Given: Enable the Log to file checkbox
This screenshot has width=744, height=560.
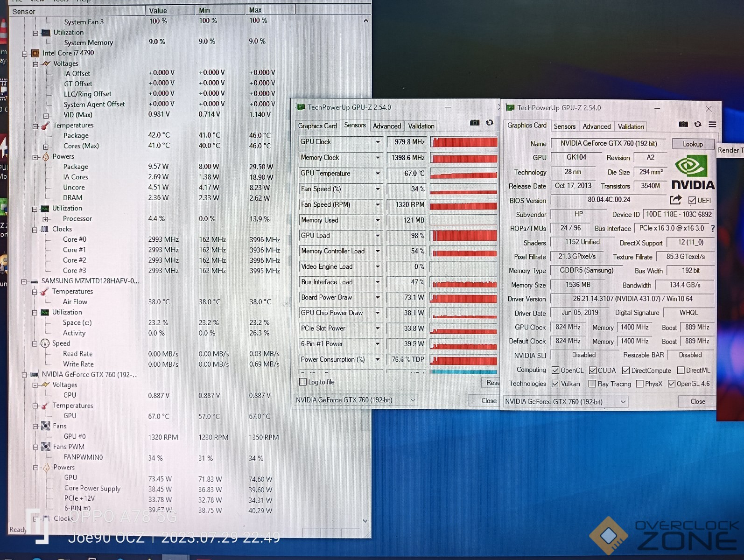Looking at the screenshot, I should (303, 382).
